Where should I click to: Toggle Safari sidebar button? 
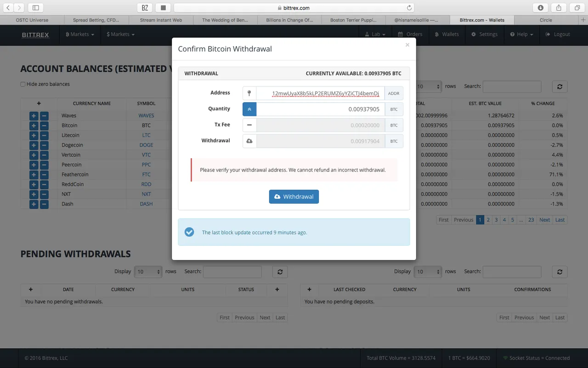point(36,8)
